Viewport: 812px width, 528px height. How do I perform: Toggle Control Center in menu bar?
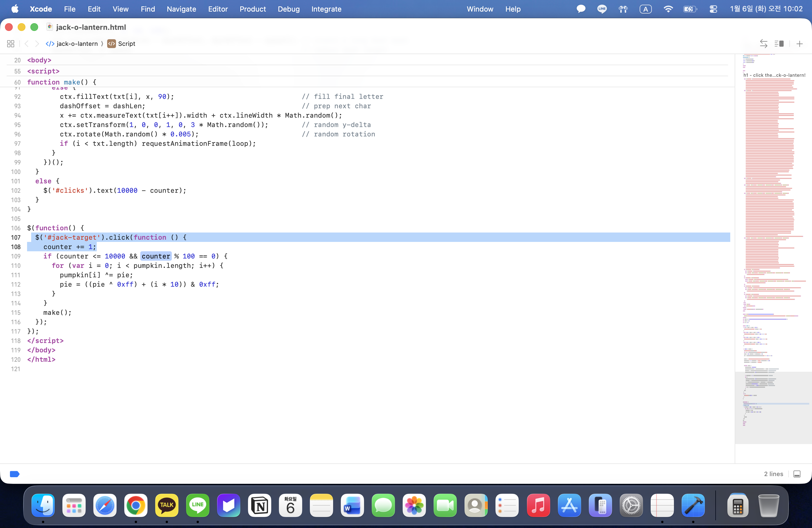tap(713, 9)
